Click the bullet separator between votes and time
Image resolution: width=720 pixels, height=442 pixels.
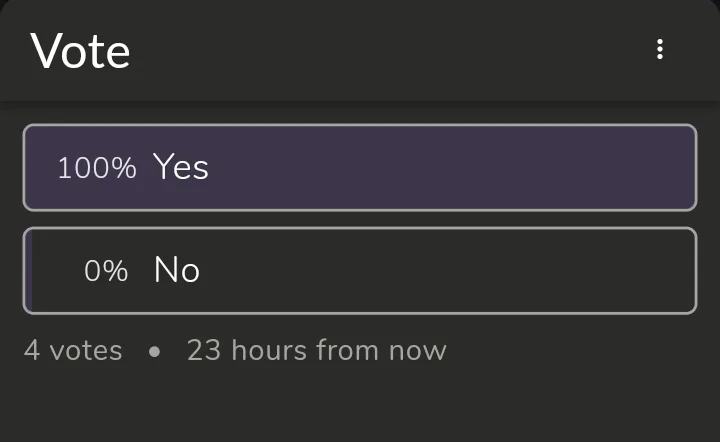[x=154, y=352]
